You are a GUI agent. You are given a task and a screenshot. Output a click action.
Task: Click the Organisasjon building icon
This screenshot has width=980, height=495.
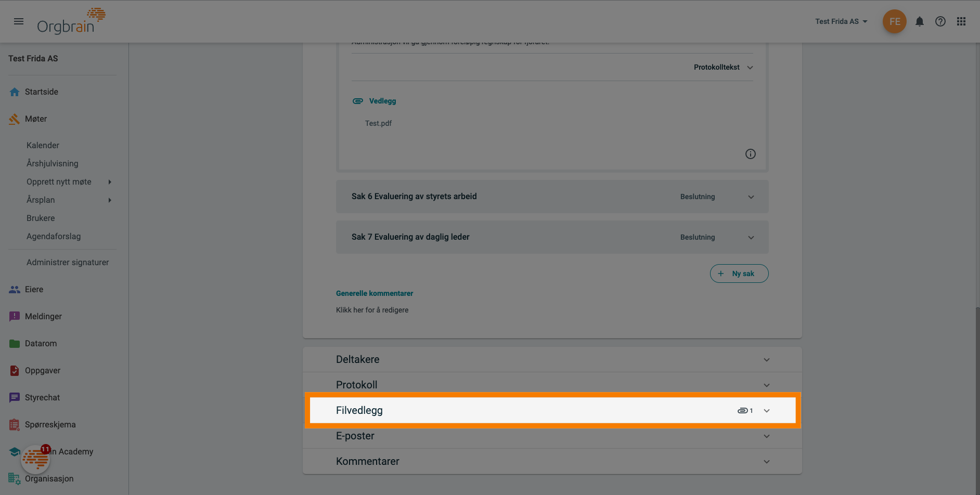click(15, 479)
